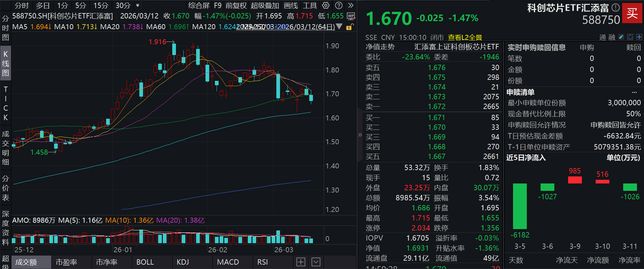Open 分时图 side tab
This screenshot has height=269, width=644.
coord(5,28)
